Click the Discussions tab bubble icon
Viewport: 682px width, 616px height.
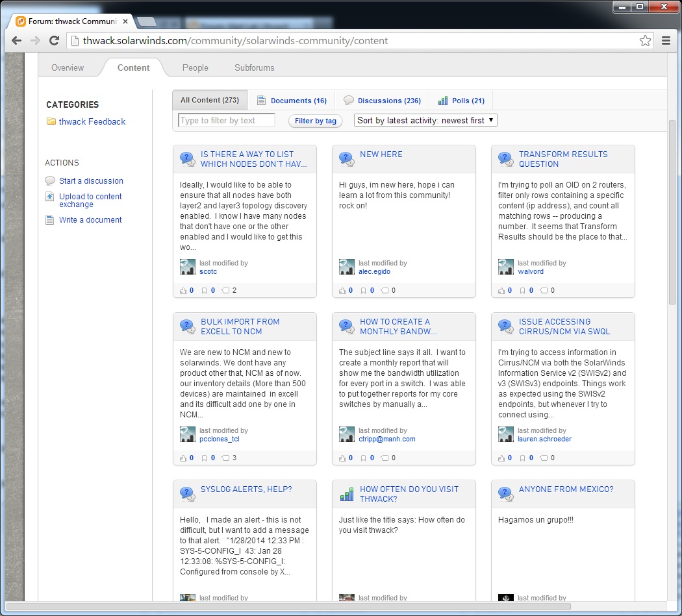(348, 101)
